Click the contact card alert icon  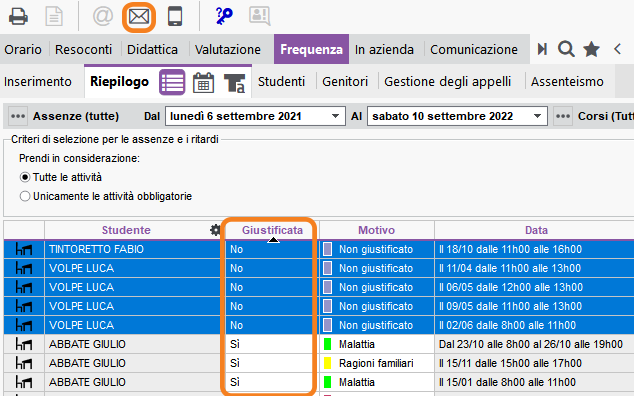[x=259, y=17]
